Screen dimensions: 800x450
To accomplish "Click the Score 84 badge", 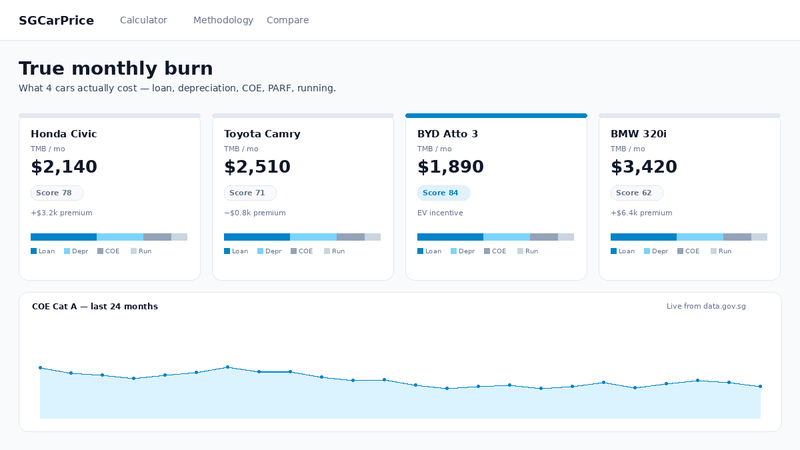I will [x=443, y=193].
